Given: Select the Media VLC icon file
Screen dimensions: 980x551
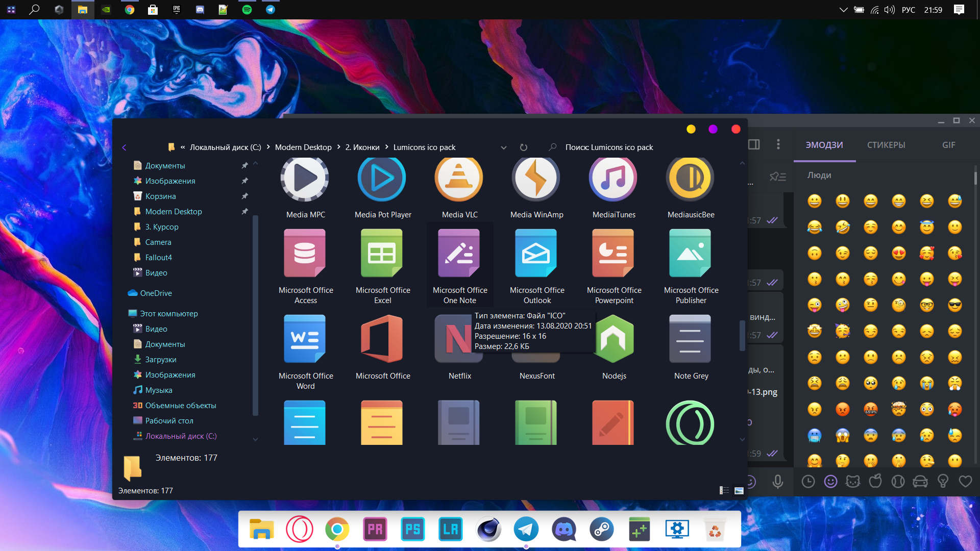Looking at the screenshot, I should [459, 188].
